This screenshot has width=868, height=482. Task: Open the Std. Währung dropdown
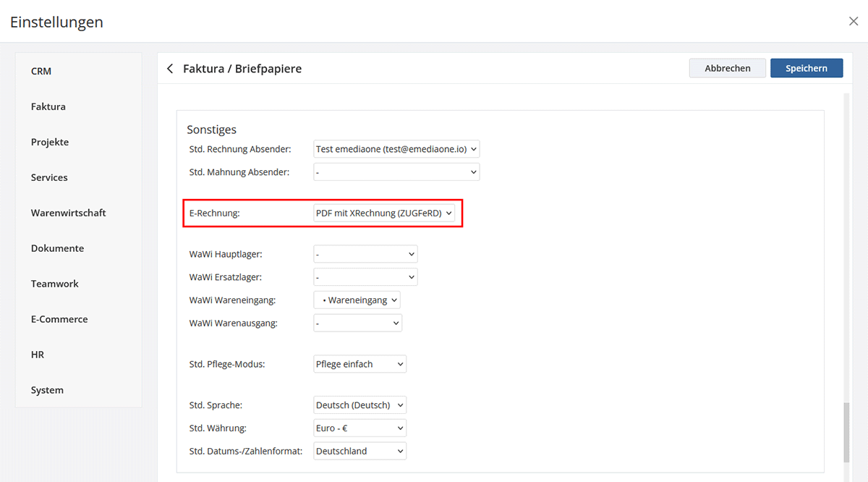359,428
